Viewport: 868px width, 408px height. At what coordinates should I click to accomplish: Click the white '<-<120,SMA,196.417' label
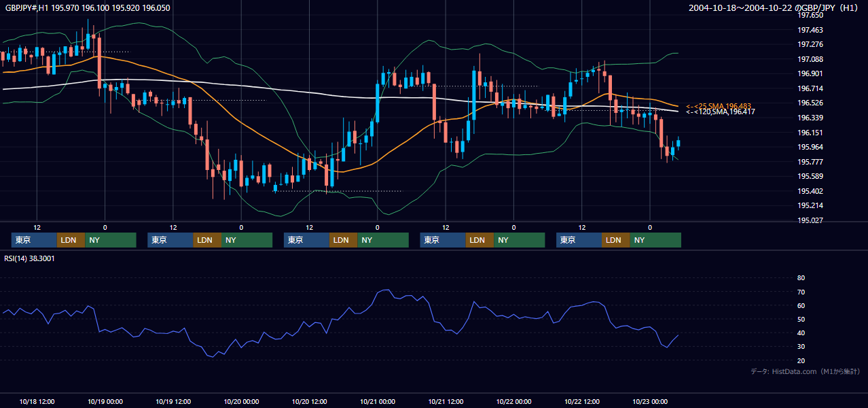pyautogui.click(x=721, y=112)
